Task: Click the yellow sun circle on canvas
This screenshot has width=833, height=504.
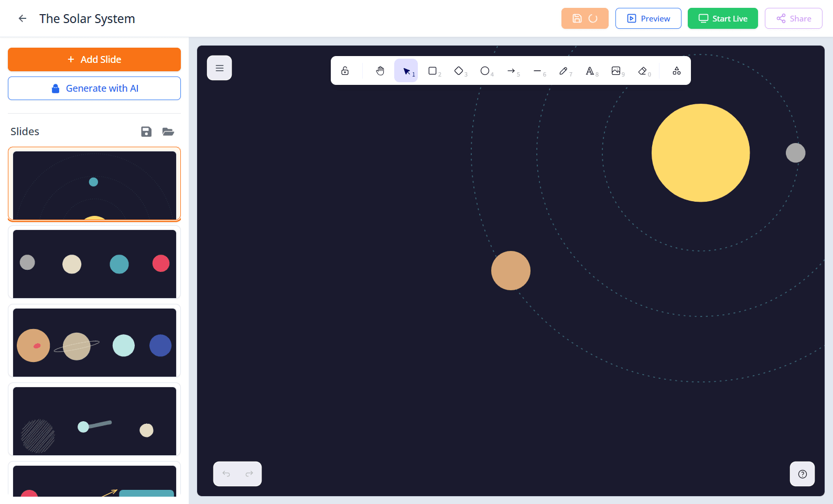Action: pyautogui.click(x=700, y=152)
